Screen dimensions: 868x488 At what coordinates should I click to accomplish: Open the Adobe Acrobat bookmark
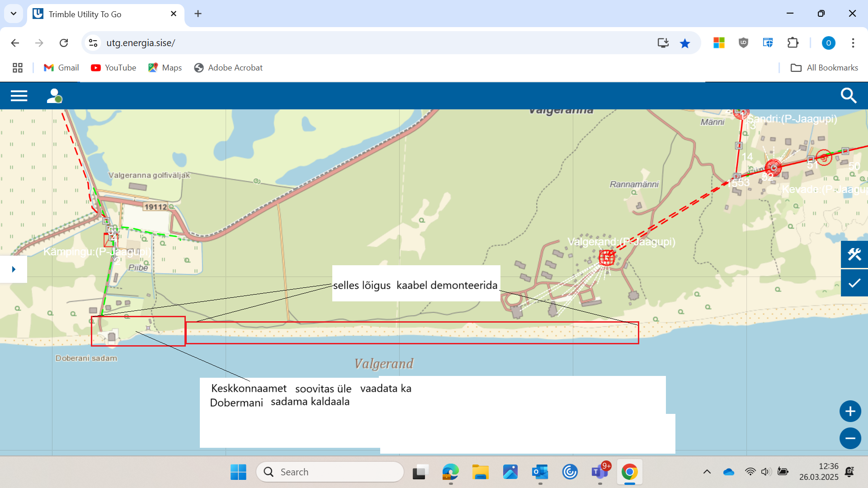point(228,68)
